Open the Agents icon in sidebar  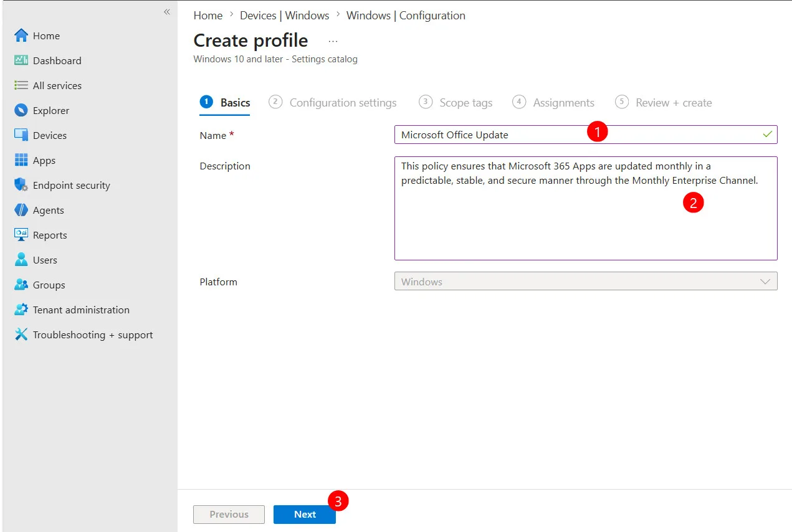21,210
